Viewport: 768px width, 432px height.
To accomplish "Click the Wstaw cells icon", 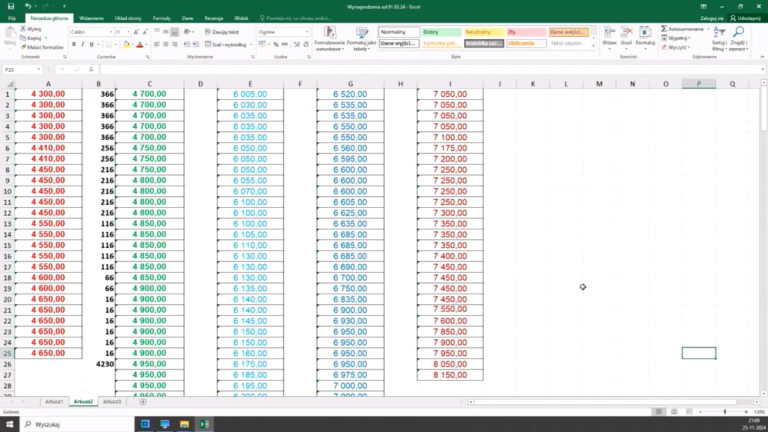I will point(609,35).
